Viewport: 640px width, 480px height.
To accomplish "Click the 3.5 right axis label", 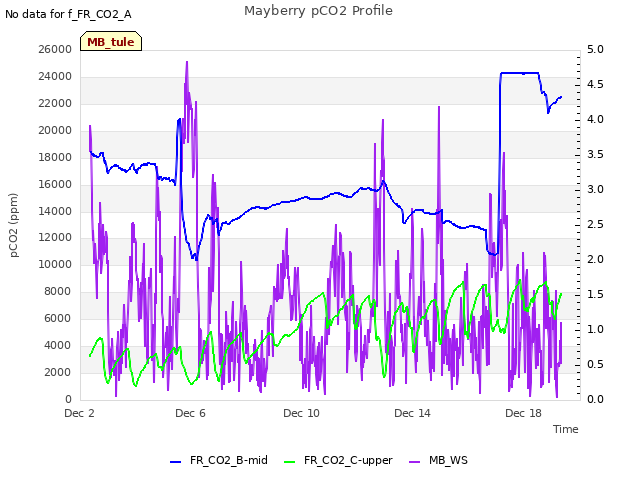I will click(x=595, y=154).
